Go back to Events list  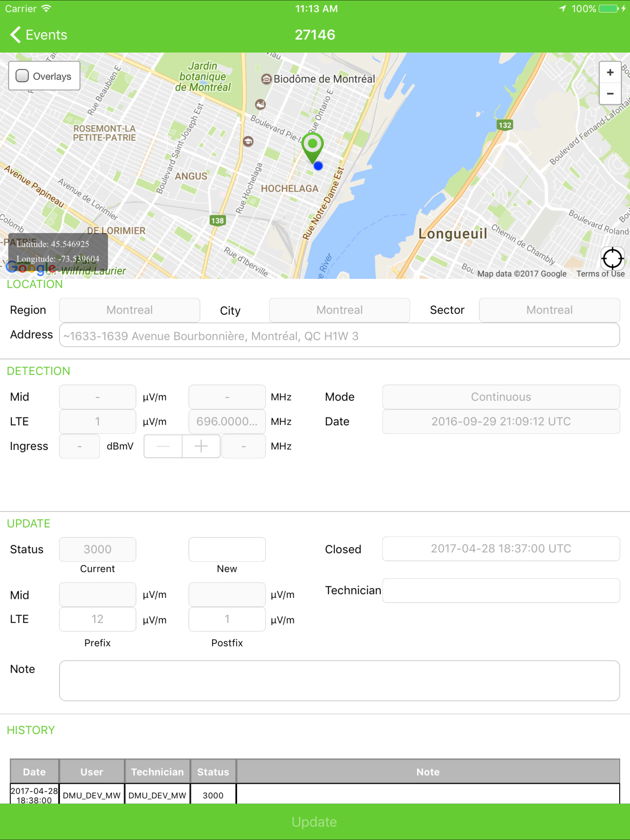click(x=38, y=35)
